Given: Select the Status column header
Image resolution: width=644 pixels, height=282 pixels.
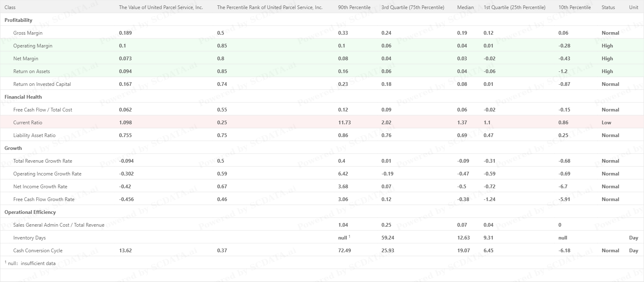Looking at the screenshot, I should (x=608, y=7).
